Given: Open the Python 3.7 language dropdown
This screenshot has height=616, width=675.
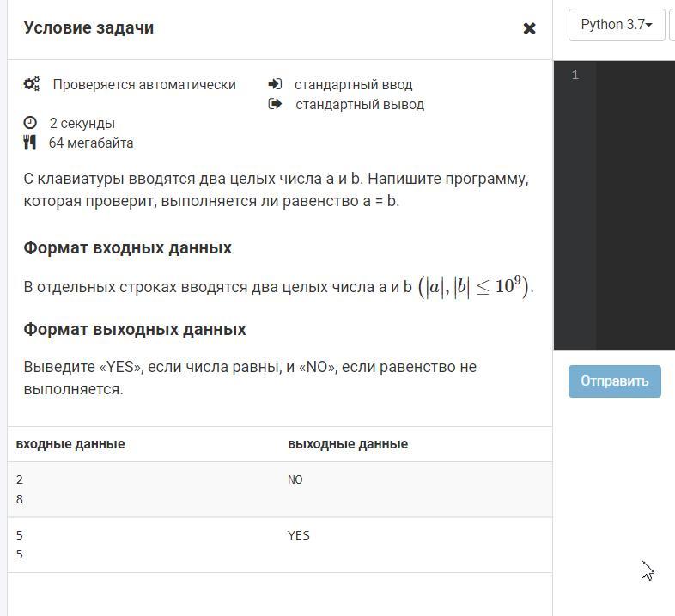Looking at the screenshot, I should (x=616, y=25).
